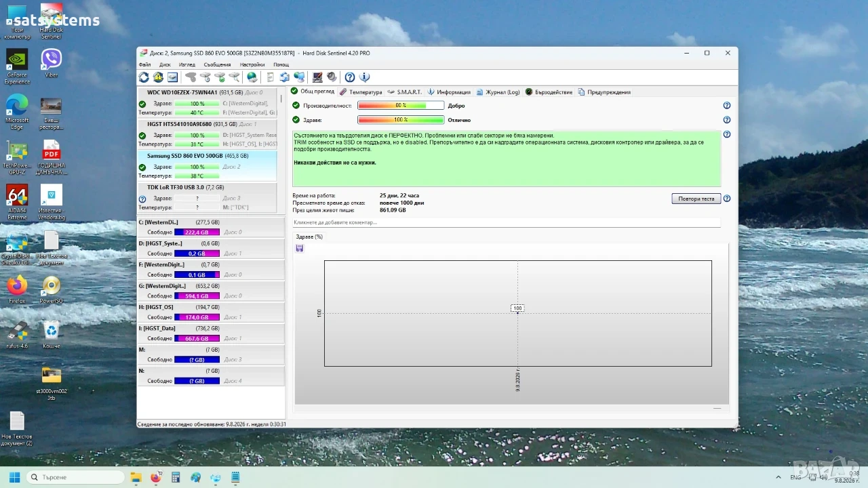868x488 pixels.
Task: Open the Изглед menu
Action: click(187, 65)
